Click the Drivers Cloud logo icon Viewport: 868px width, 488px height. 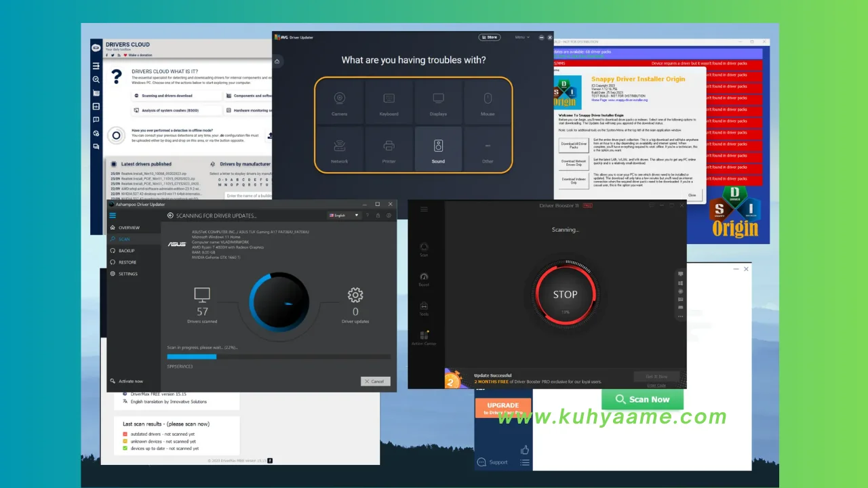pos(96,47)
